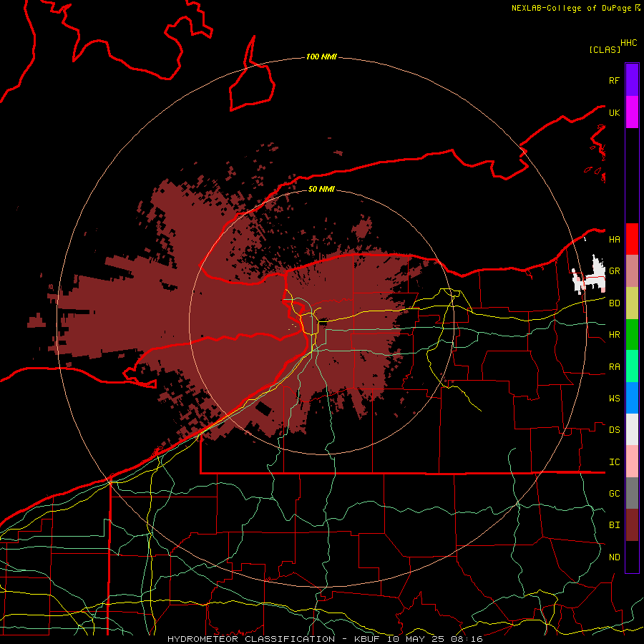Click the GR legend label
Viewport: 644px width, 644px height.
point(614,271)
